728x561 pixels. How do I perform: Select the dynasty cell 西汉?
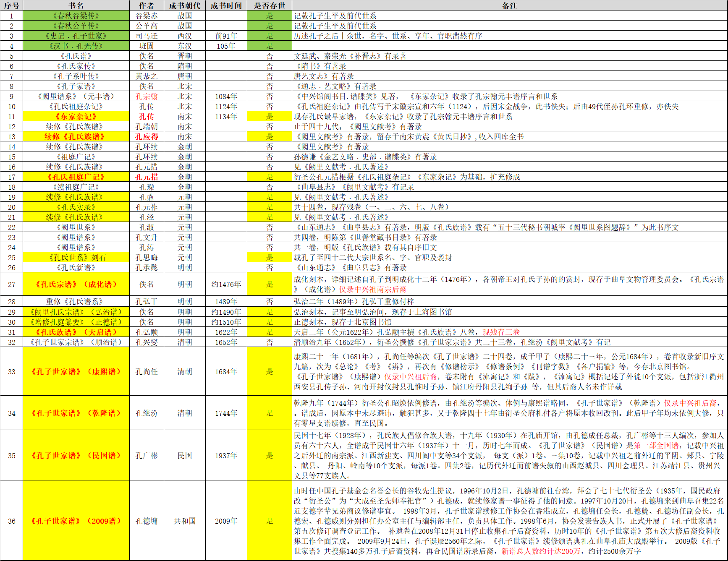(x=184, y=36)
